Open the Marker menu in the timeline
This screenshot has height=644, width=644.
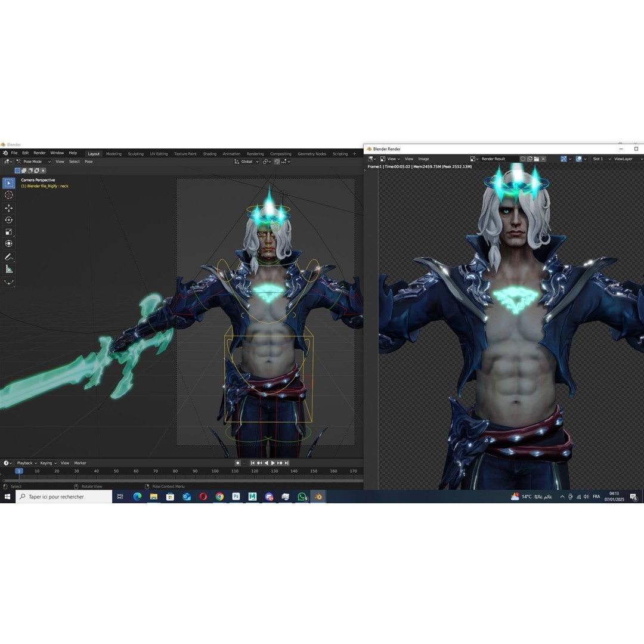(80, 463)
